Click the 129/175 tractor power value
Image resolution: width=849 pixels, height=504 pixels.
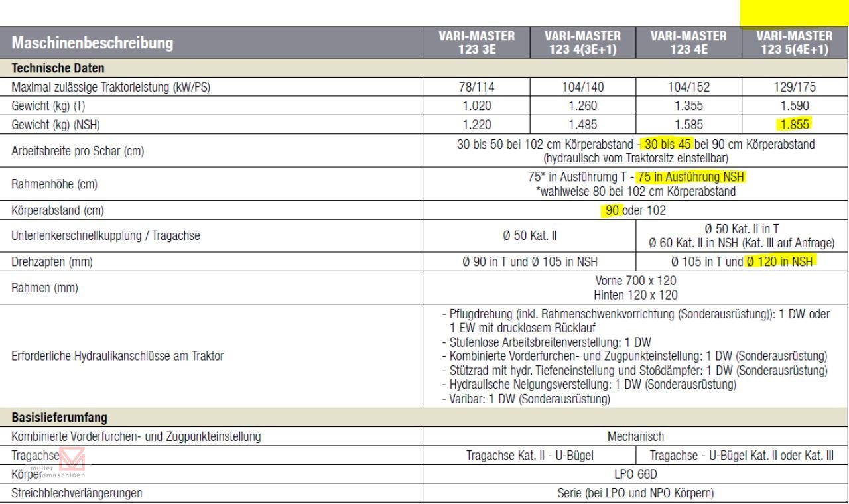(x=795, y=86)
